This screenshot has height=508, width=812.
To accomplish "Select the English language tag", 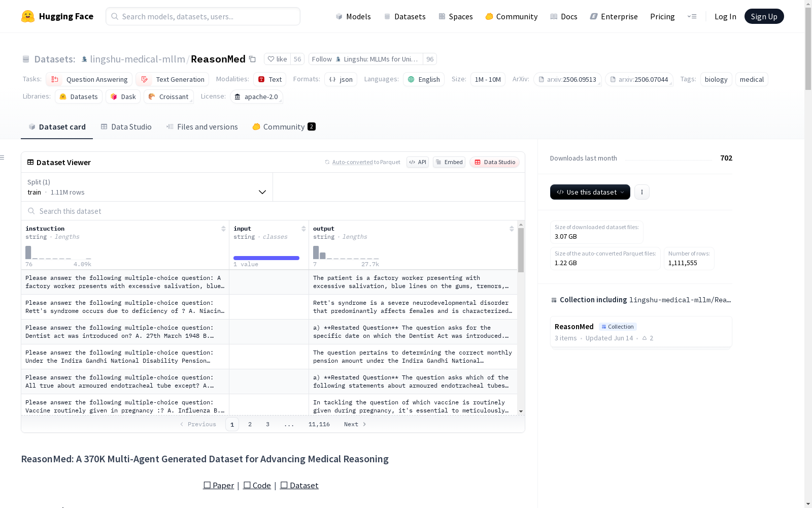I will click(x=424, y=79).
